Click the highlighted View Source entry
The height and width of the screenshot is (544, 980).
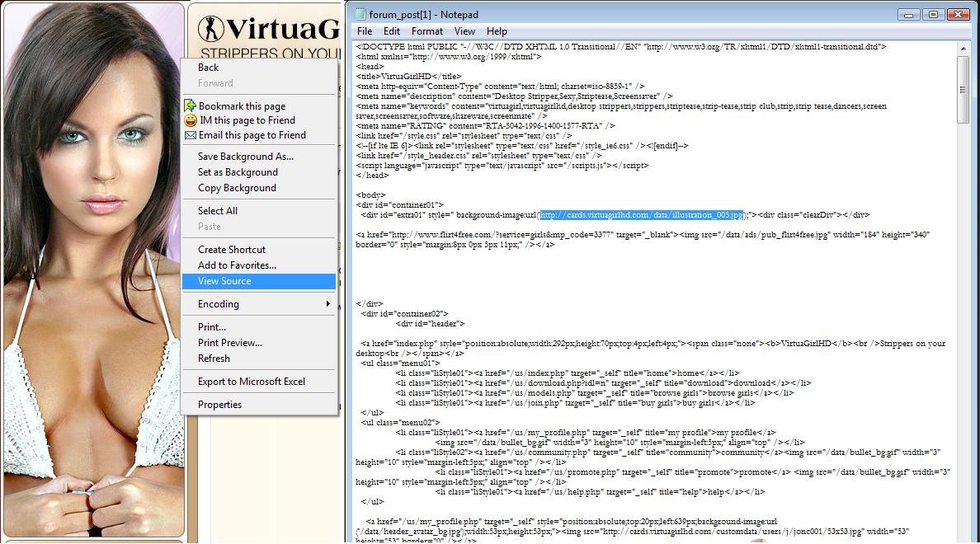pyautogui.click(x=259, y=281)
